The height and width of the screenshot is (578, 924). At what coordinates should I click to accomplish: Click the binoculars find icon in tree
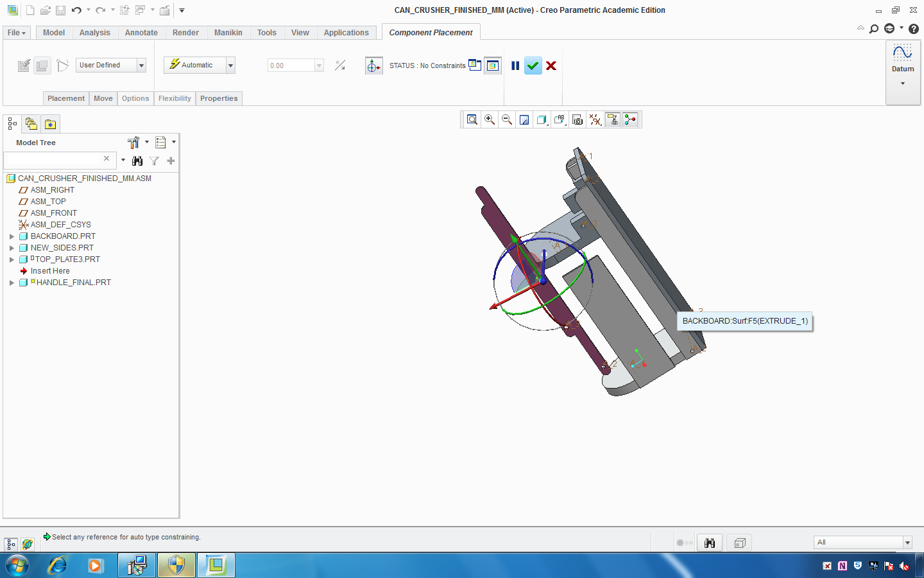(x=137, y=161)
